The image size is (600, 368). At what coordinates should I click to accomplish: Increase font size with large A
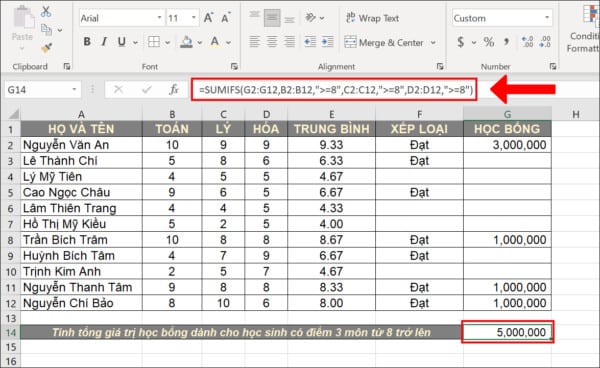pyautogui.click(x=209, y=18)
